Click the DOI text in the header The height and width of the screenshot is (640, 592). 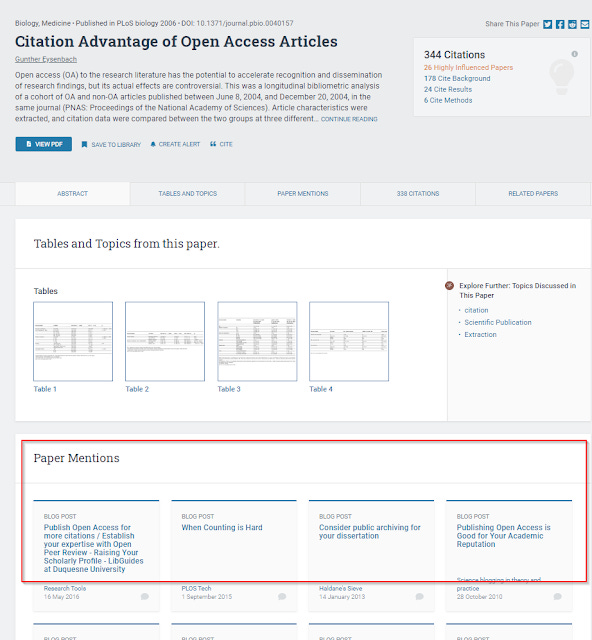point(237,23)
